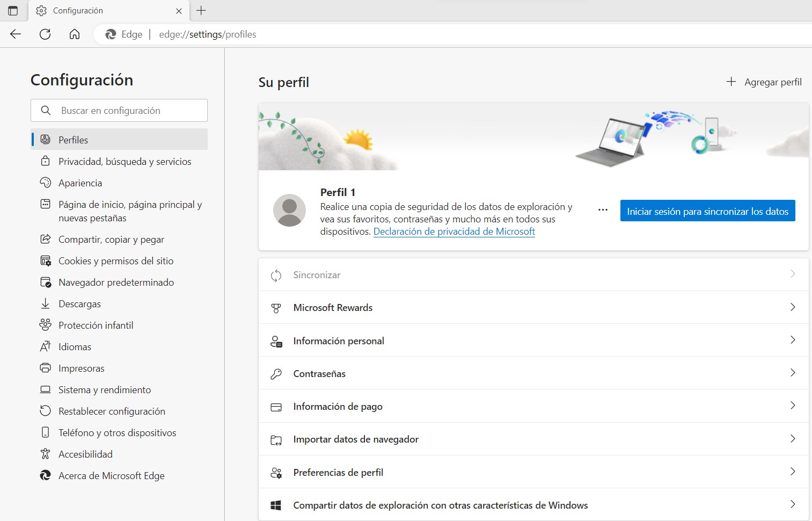The height and width of the screenshot is (521, 812).
Task: Open the profile more options ellipsis
Action: point(603,210)
